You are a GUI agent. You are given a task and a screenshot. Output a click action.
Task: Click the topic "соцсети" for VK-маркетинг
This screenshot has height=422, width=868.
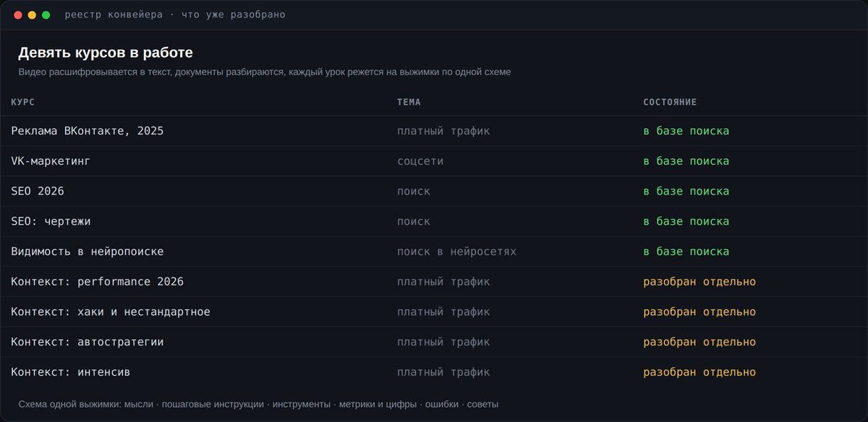[x=420, y=161]
